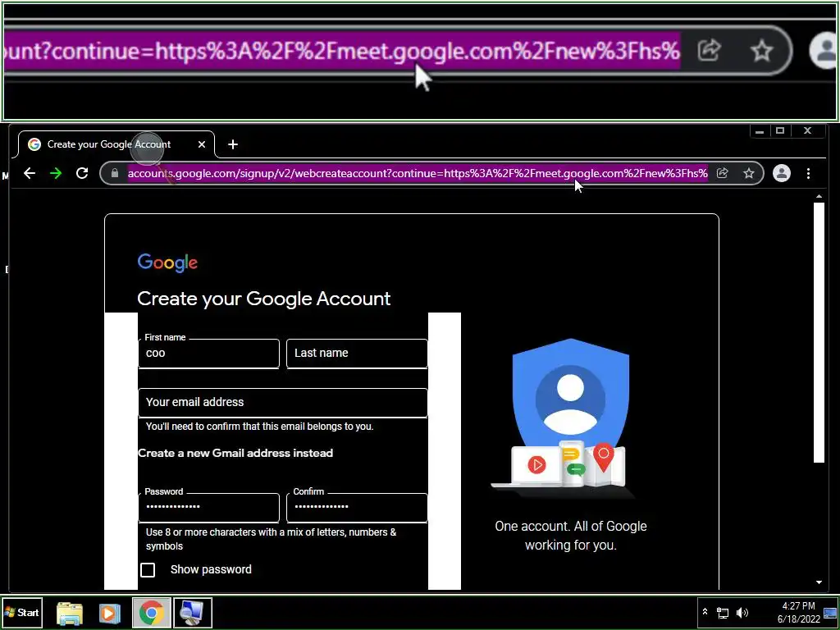Image resolution: width=840 pixels, height=630 pixels.
Task: Click the Password field
Action: 209,507
